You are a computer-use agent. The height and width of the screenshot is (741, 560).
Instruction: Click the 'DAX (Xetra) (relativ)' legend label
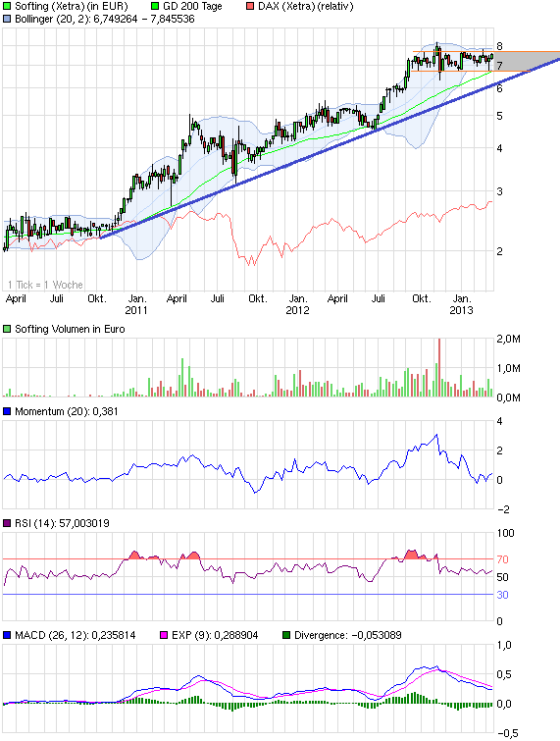[305, 7]
